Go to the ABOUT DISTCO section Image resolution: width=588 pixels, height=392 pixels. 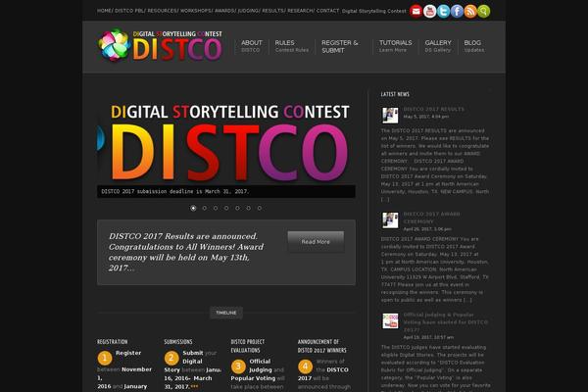pos(251,46)
